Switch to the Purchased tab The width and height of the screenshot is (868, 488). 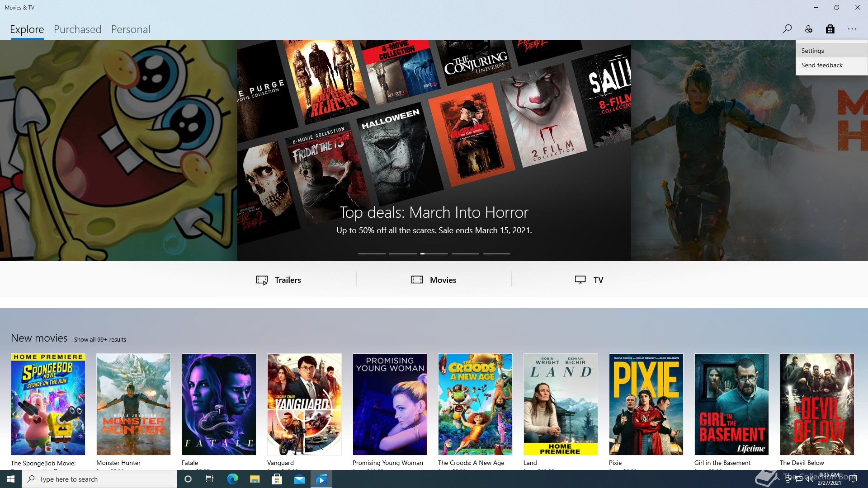(77, 29)
